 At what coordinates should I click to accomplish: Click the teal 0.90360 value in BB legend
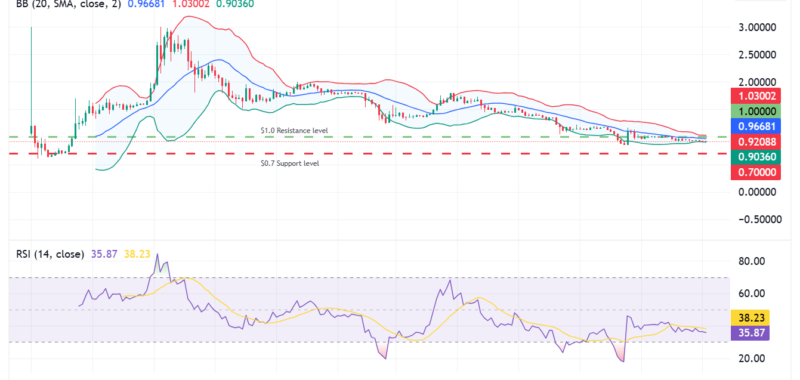point(234,4)
